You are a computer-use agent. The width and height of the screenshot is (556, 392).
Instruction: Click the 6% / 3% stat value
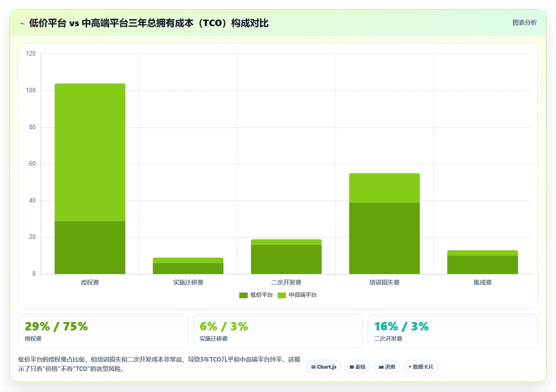pos(224,326)
